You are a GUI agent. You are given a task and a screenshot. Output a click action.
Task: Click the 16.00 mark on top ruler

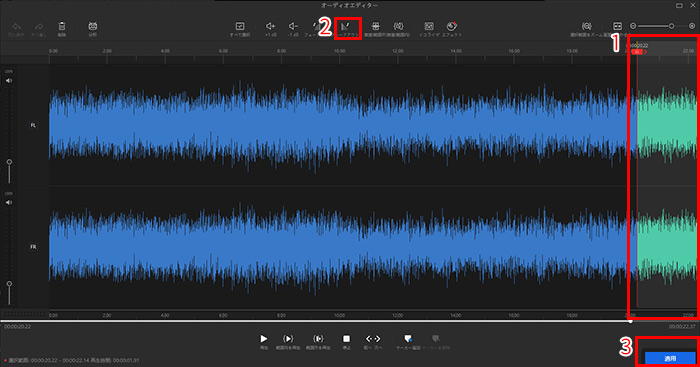coord(514,51)
